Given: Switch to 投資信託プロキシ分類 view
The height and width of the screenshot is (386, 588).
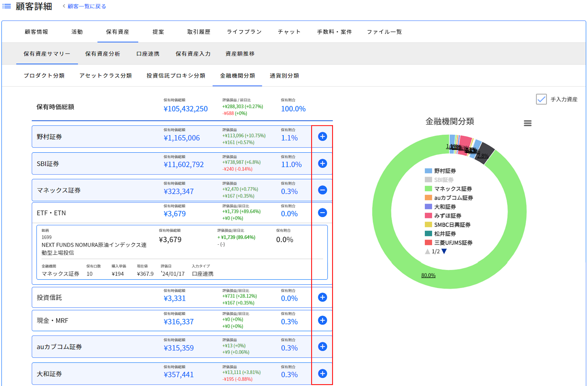Looking at the screenshot, I should tap(176, 76).
